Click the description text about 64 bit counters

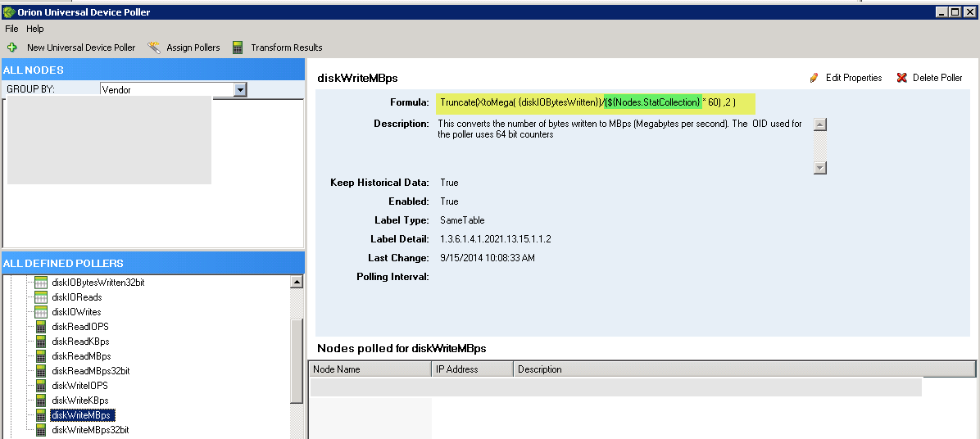619,129
